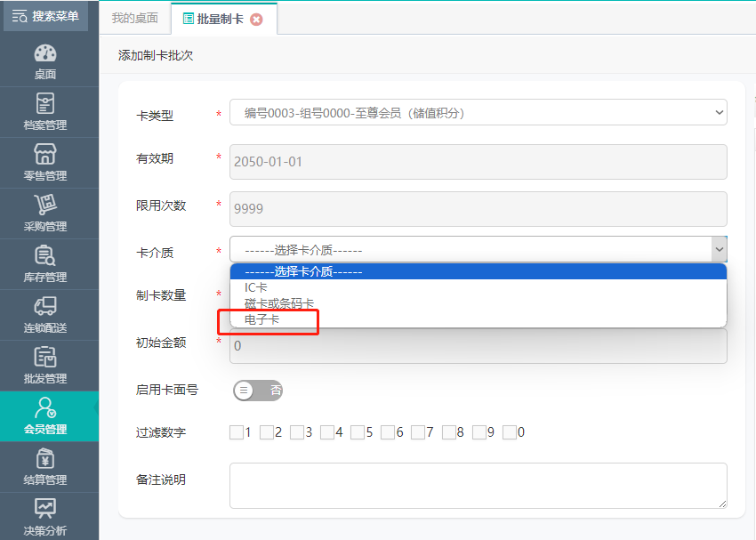This screenshot has width=756, height=540.
Task: Click the 过滤数字 label
Action: (x=161, y=432)
